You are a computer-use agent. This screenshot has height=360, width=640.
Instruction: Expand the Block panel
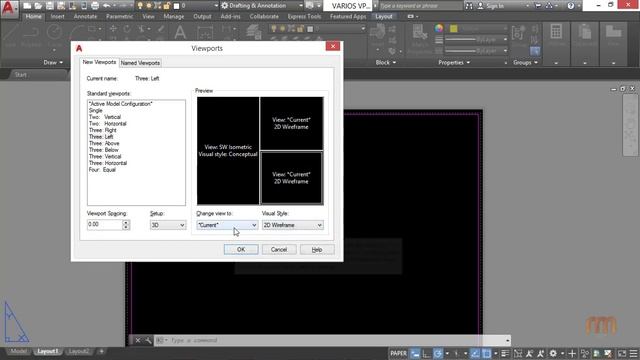tap(386, 62)
